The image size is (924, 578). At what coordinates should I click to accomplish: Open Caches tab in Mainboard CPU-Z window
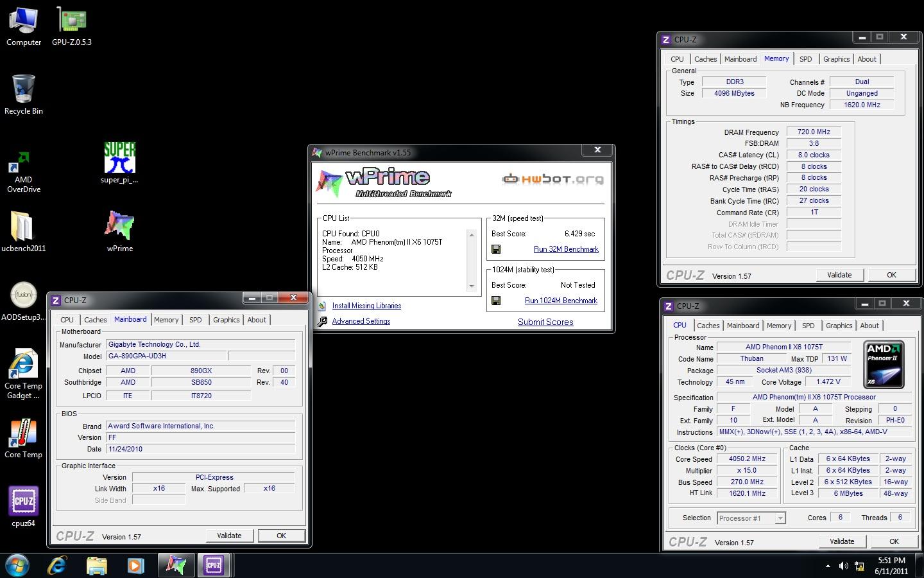coord(96,320)
